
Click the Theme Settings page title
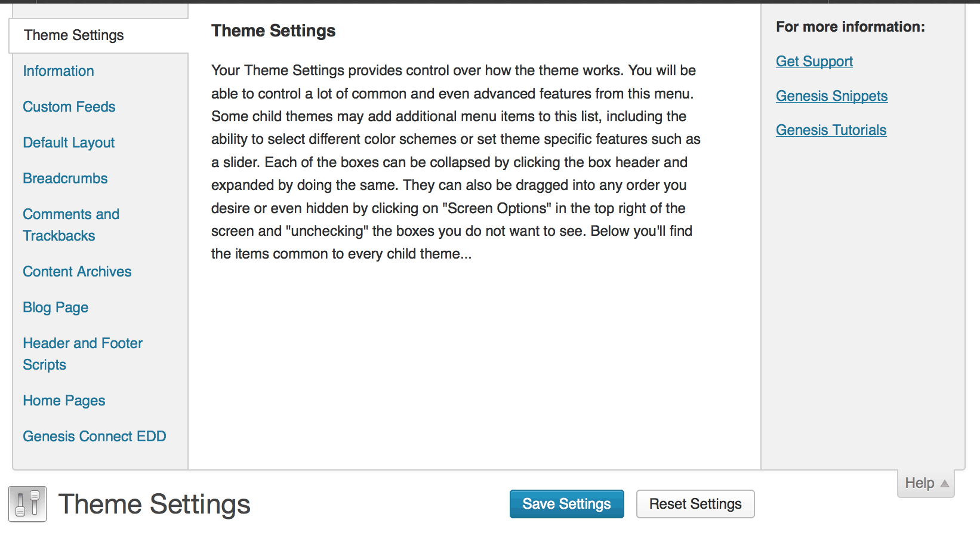[x=154, y=504]
